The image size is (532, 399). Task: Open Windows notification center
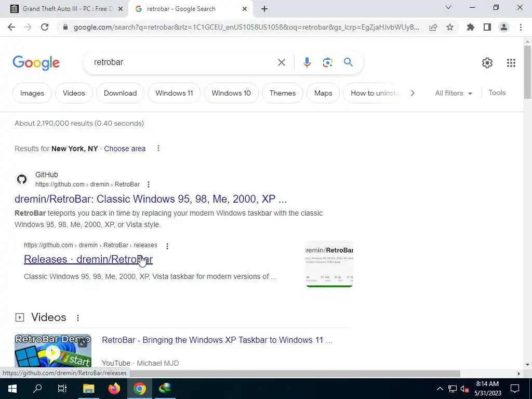tap(515, 389)
